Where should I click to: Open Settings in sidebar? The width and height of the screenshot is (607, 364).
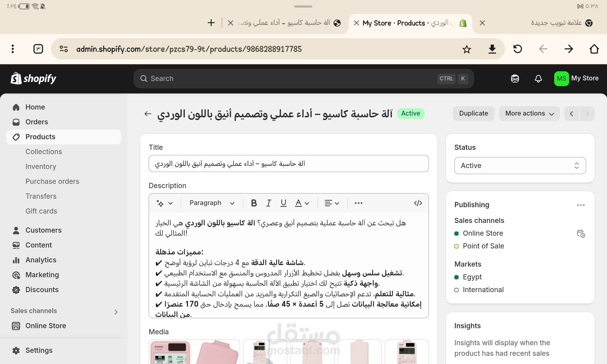point(64,350)
